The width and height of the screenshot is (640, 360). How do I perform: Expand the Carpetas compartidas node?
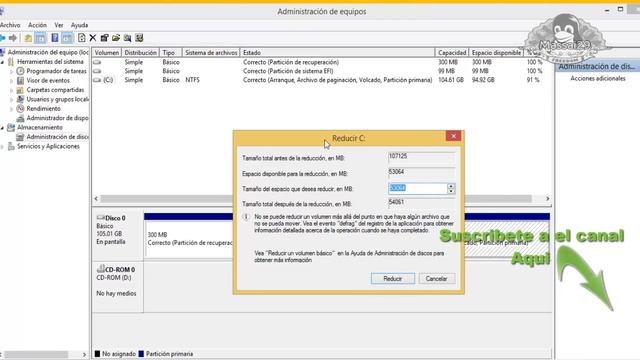[x=11, y=90]
